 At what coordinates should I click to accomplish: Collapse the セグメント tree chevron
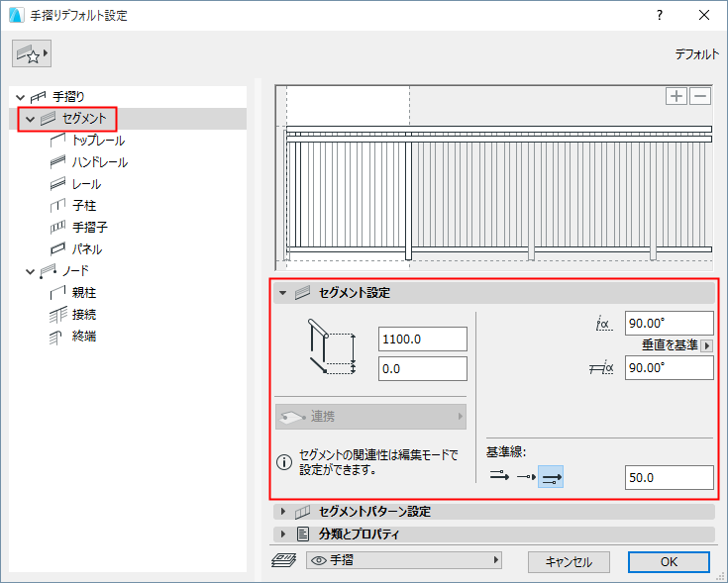(30, 119)
